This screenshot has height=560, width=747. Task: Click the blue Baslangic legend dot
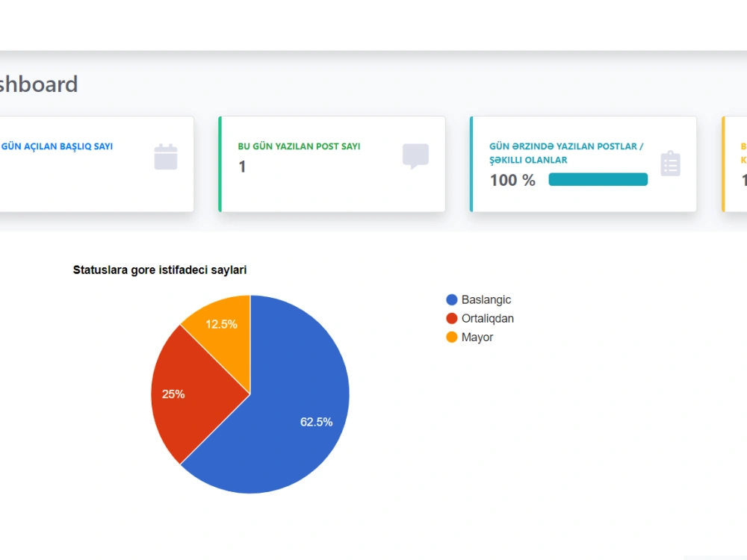452,299
